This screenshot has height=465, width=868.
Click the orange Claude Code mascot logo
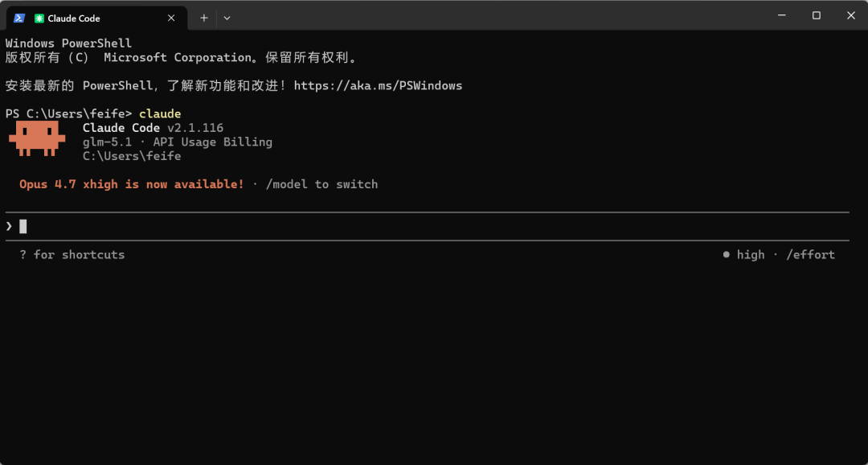37,138
